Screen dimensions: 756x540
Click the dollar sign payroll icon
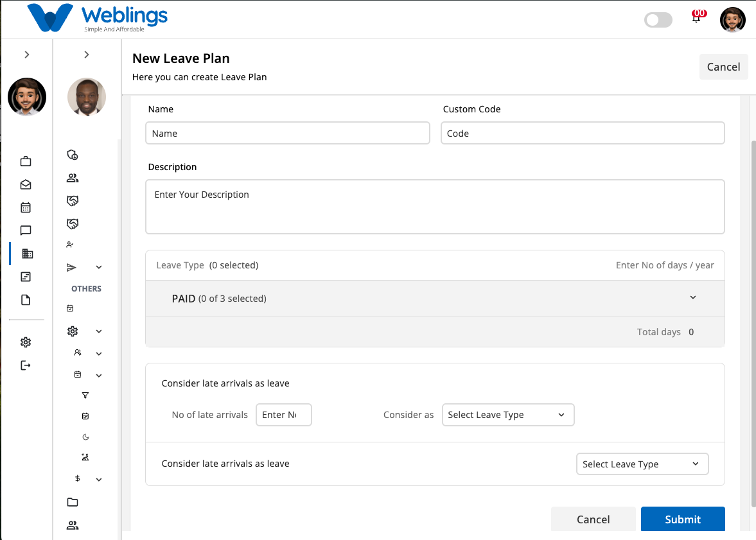[78, 478]
